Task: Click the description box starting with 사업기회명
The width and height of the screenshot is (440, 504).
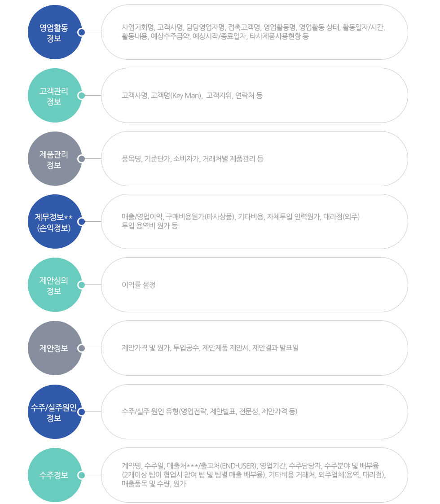Action: pos(254,32)
